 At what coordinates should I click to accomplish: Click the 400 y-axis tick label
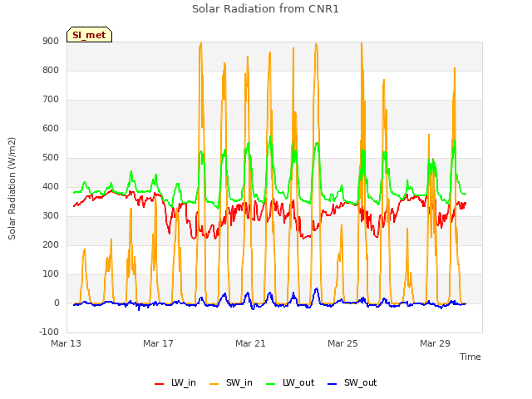[51, 187]
